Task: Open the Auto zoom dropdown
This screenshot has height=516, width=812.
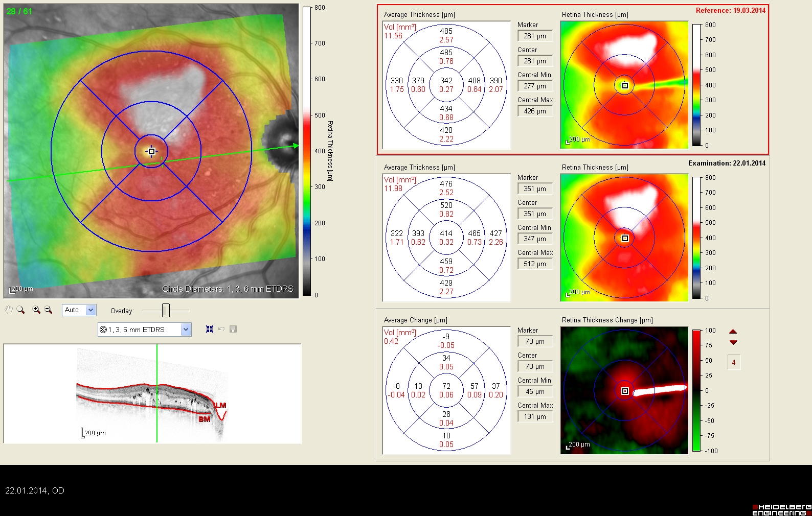Action: (91, 310)
